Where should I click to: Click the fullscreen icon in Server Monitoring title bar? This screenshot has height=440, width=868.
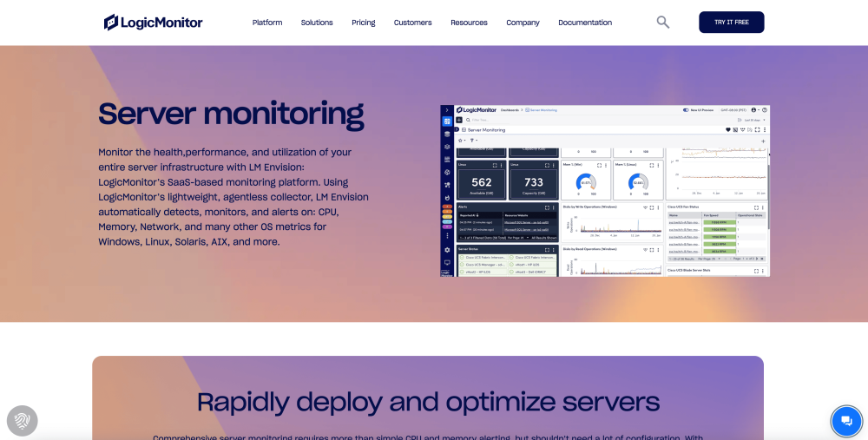coord(757,129)
